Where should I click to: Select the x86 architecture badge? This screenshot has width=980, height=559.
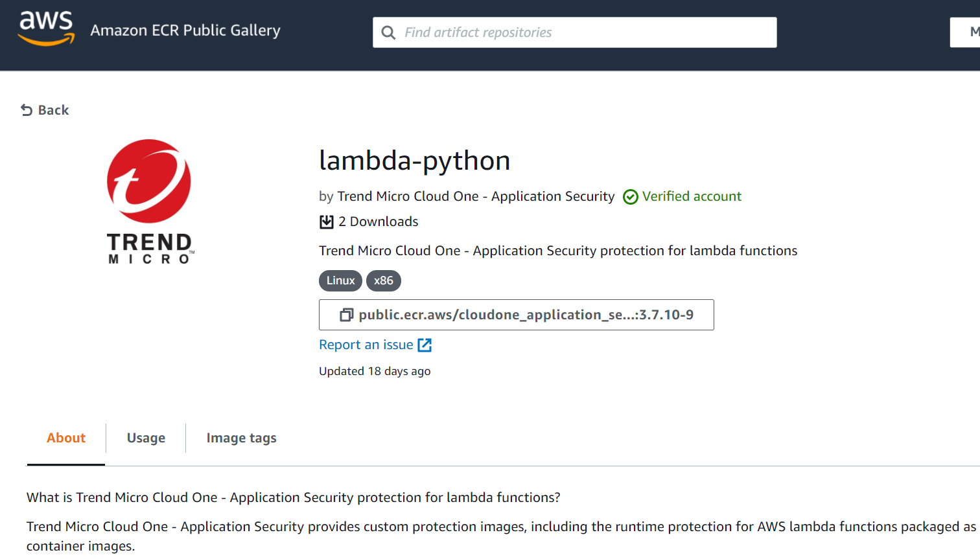(384, 280)
